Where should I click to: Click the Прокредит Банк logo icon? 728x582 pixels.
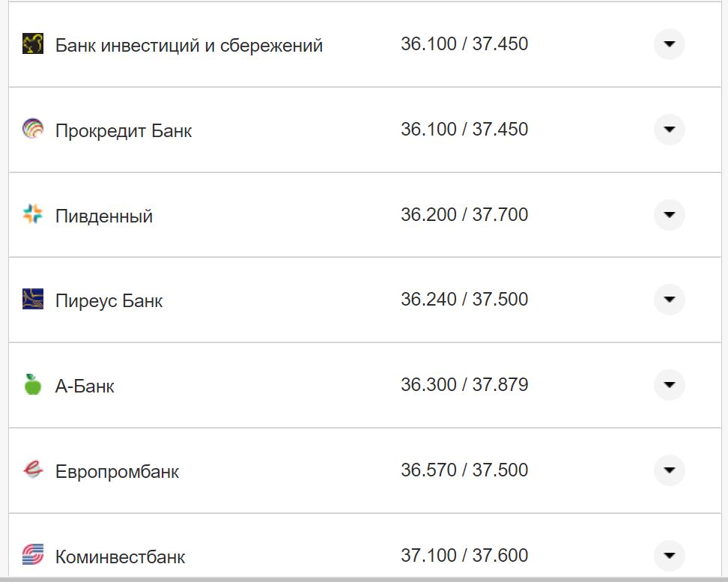[x=31, y=129]
